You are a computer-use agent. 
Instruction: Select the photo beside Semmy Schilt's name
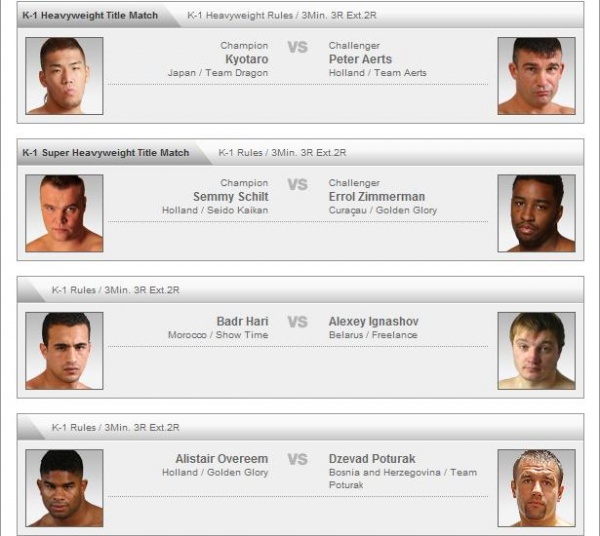coord(64,213)
